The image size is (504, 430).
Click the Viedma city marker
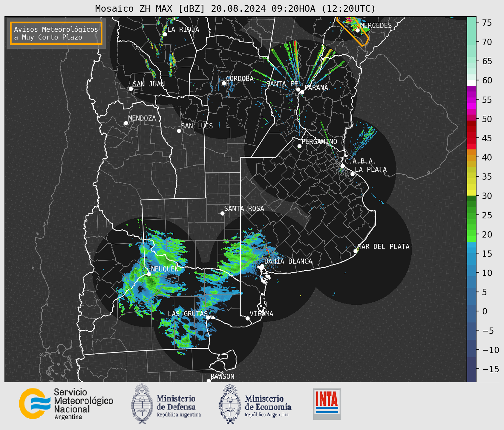pos(248,318)
